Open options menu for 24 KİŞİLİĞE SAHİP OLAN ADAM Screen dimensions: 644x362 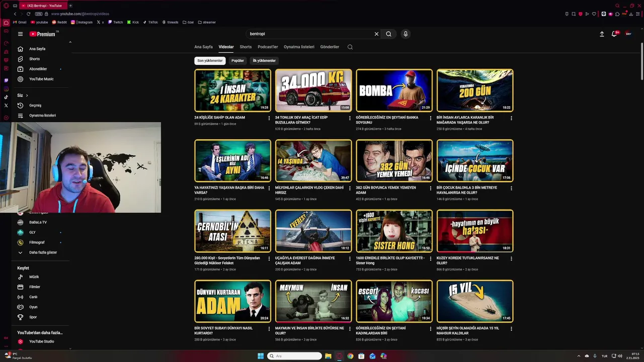269,118
